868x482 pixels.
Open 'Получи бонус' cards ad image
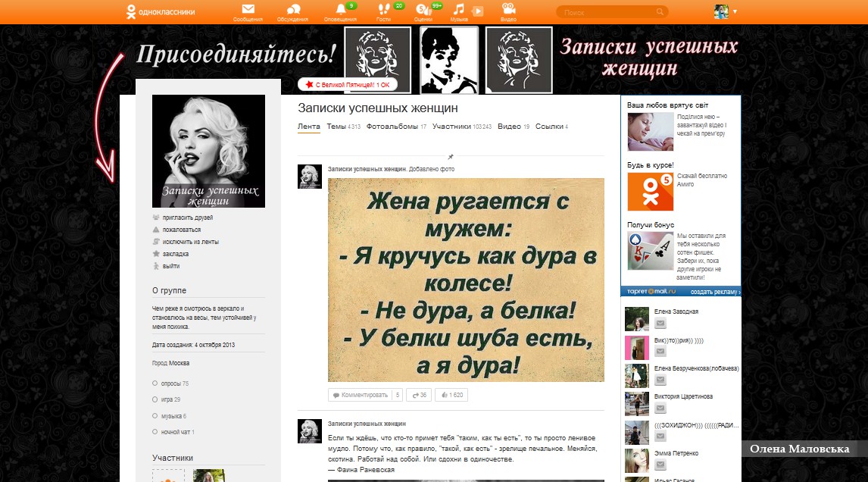pos(651,251)
